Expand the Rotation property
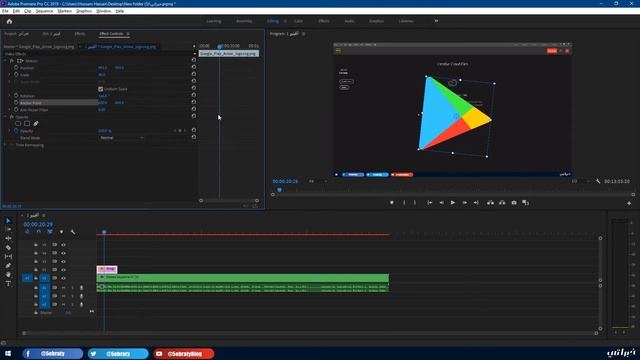 point(9,96)
